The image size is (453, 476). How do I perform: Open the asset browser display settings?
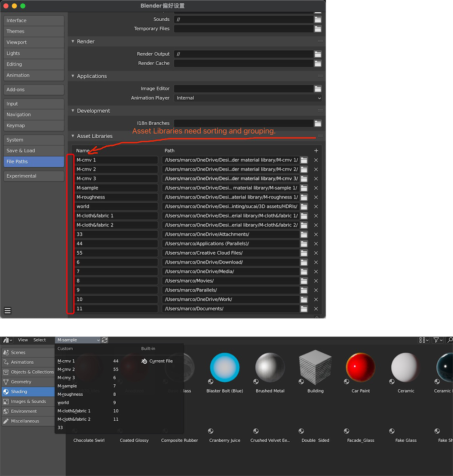[x=423, y=340]
